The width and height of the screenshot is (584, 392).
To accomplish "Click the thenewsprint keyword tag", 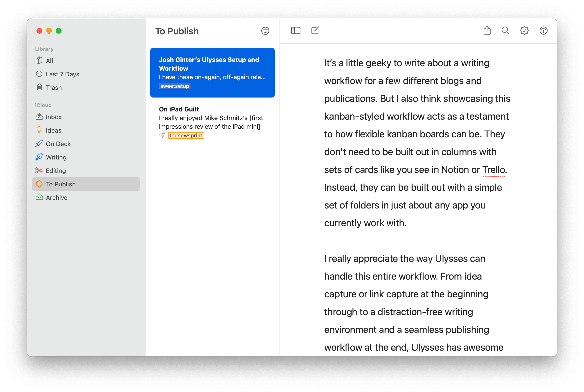I will click(186, 135).
